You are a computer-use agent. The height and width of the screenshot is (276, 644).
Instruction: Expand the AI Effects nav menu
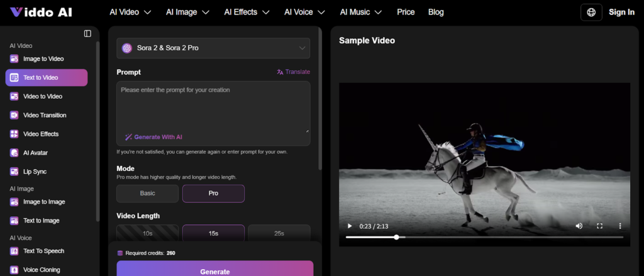(247, 12)
